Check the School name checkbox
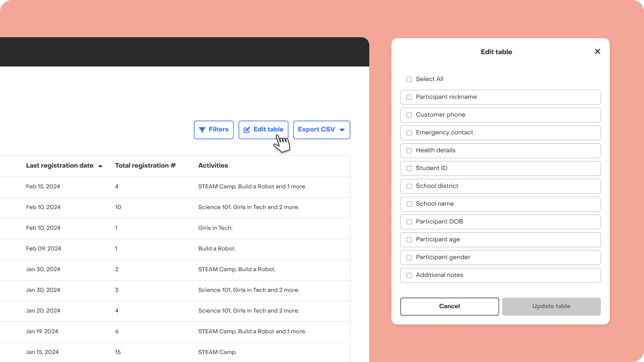644x362 pixels. point(409,204)
